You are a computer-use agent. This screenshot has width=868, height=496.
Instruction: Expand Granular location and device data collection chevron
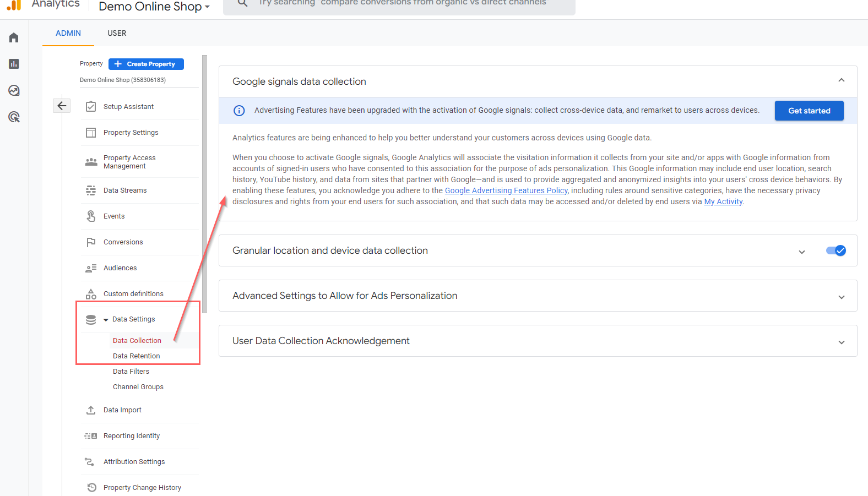point(802,252)
